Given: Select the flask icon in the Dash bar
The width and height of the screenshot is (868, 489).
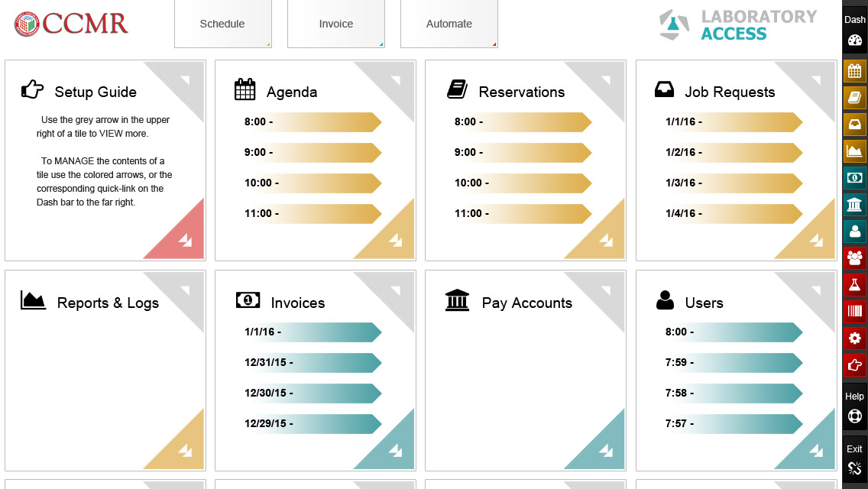Looking at the screenshot, I should point(854,284).
